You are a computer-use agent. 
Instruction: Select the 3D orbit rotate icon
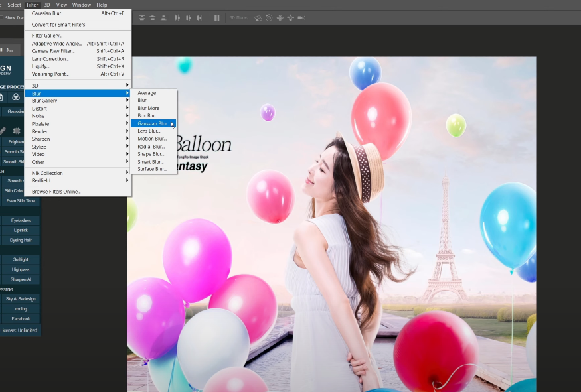tap(258, 17)
